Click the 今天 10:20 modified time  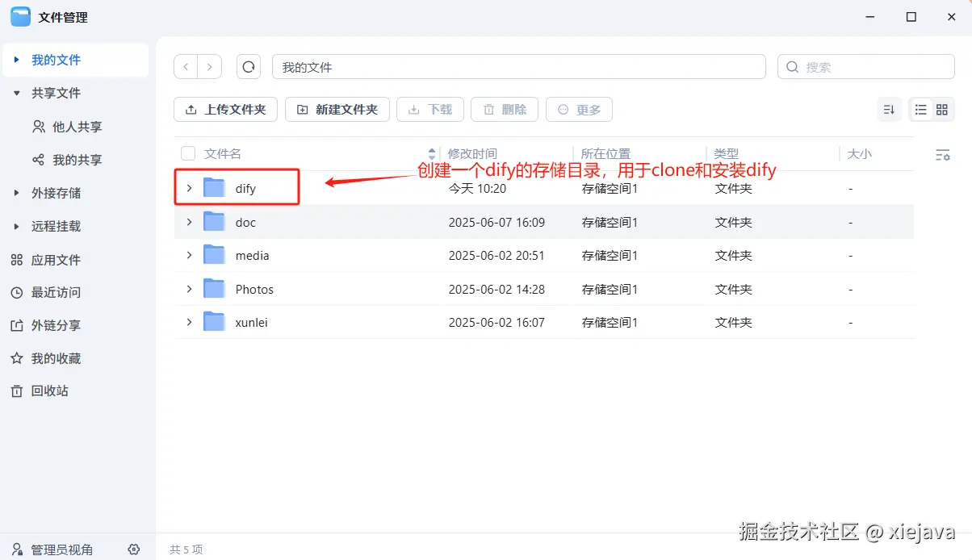477,188
